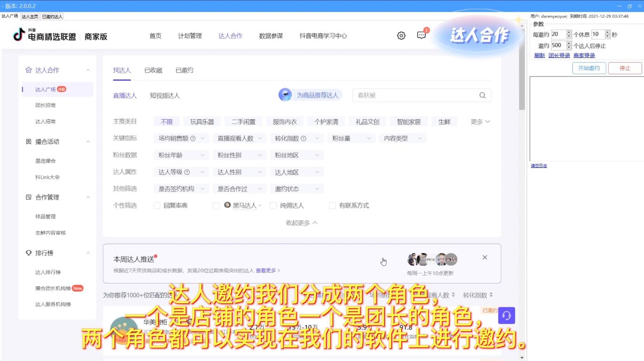
Task: Click the 开始邀约 button
Action: 589,68
